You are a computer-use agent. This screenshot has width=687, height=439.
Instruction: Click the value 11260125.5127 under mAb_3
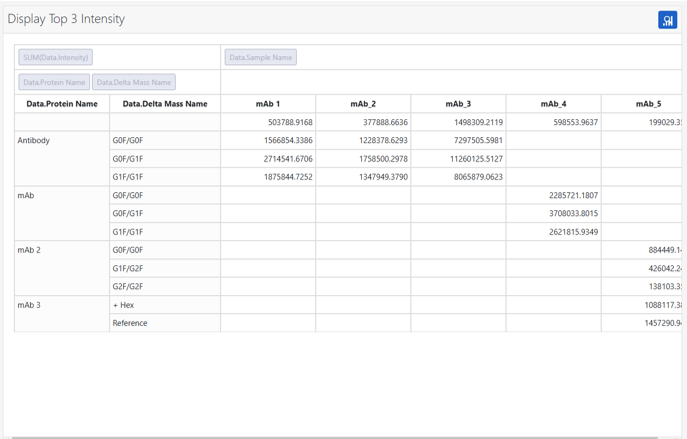tap(476, 159)
